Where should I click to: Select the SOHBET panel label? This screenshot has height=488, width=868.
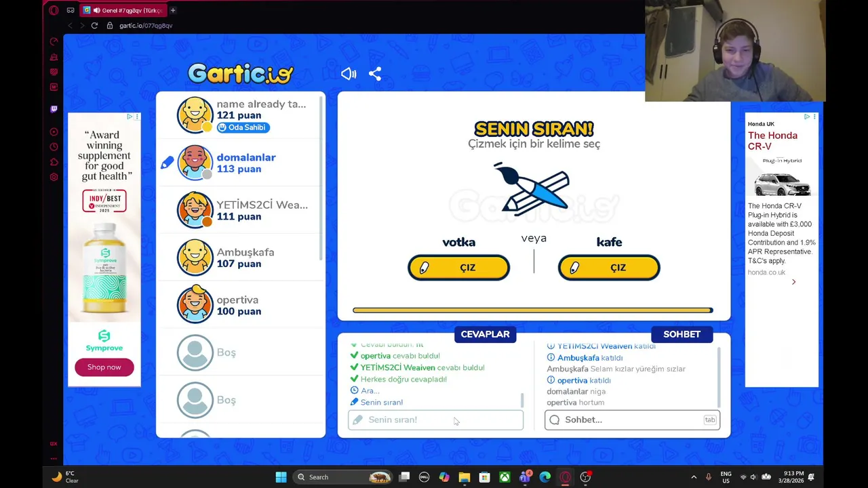tap(682, 334)
